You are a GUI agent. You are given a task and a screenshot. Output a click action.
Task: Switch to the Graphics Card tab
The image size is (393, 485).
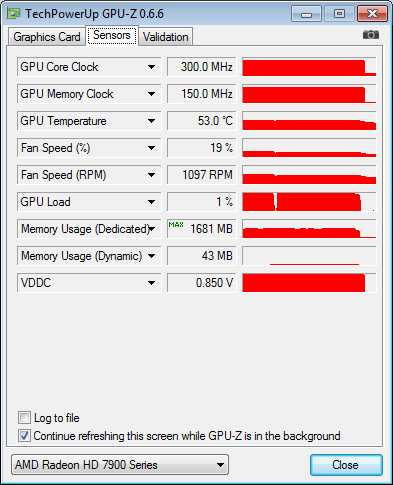pos(47,37)
